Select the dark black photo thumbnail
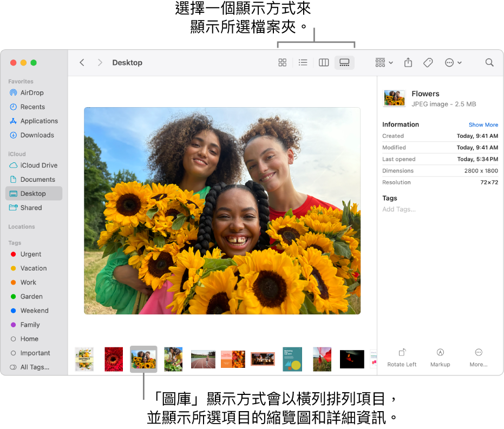 point(352,359)
